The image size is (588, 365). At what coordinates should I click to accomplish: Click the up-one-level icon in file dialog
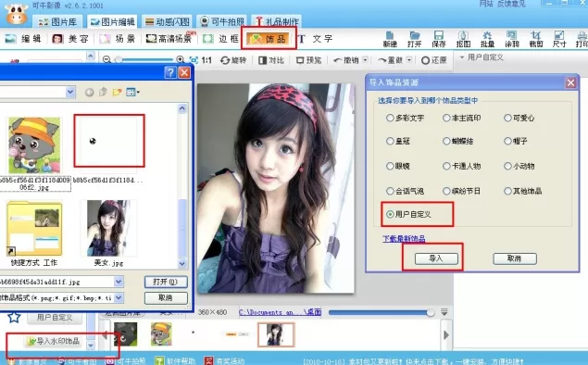point(103,92)
